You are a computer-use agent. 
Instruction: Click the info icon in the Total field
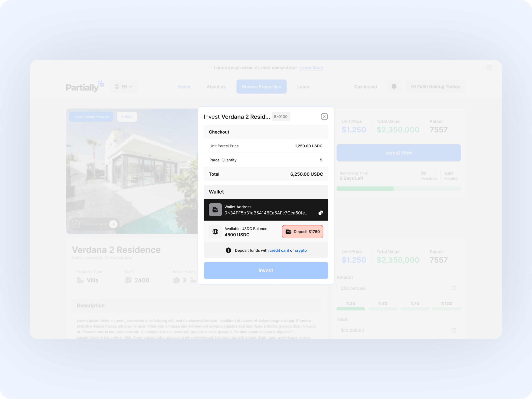click(454, 330)
